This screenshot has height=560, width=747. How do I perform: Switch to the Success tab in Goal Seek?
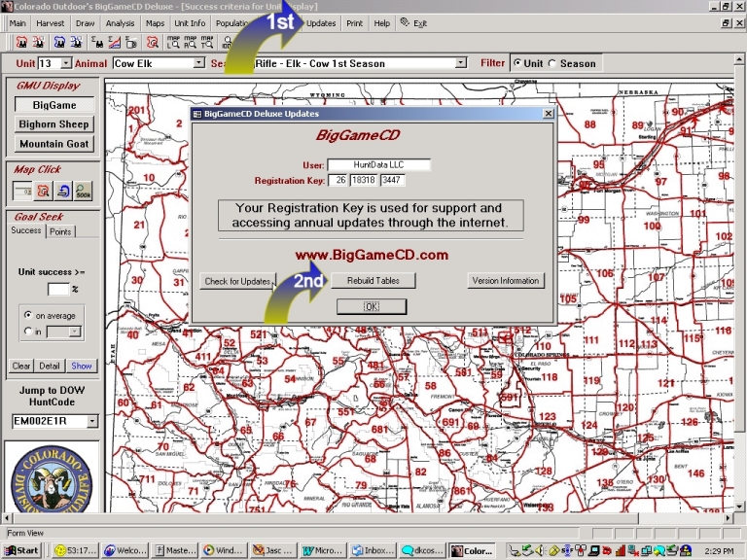click(26, 230)
